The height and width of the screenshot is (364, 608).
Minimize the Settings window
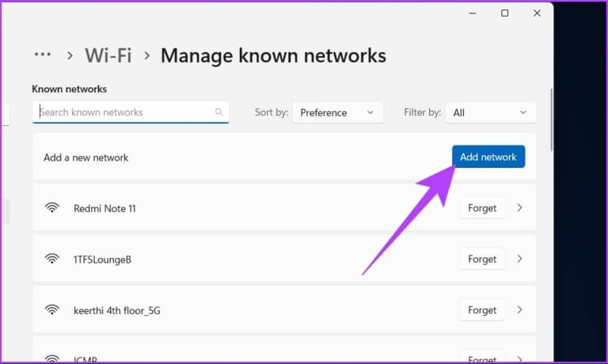(473, 13)
